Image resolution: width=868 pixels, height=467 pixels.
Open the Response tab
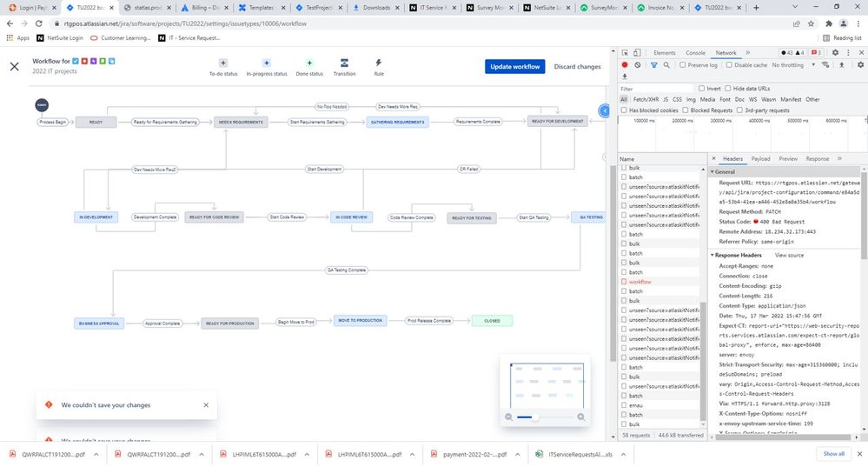818,158
